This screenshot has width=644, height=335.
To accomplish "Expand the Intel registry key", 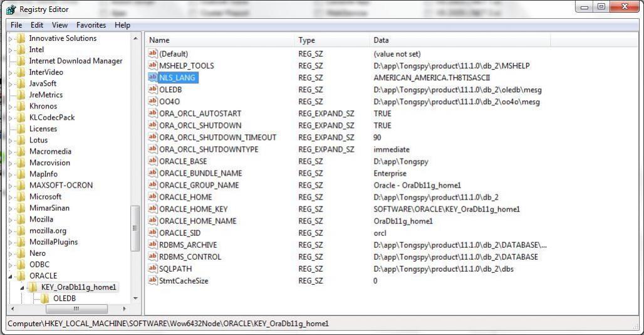I will click(x=11, y=50).
